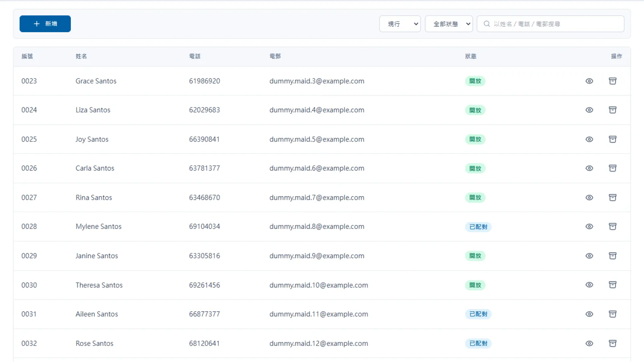
Task: View details for Rose Santos
Action: pyautogui.click(x=589, y=343)
